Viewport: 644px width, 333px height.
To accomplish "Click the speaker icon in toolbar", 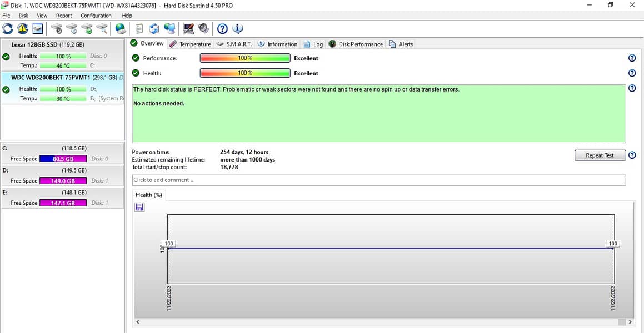I will [203, 28].
